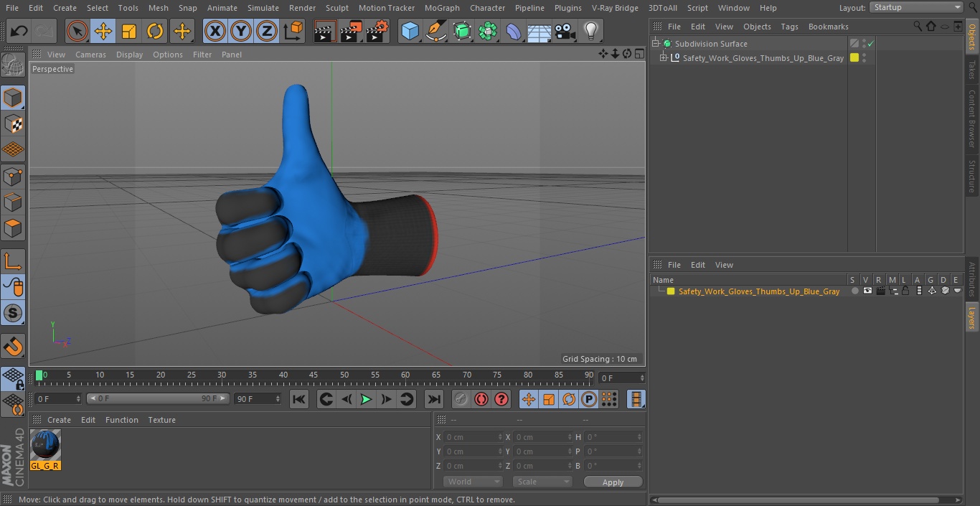Expand Safety_Work_Gloves_Thumbs_Up_Blue_Gray object

(x=664, y=58)
